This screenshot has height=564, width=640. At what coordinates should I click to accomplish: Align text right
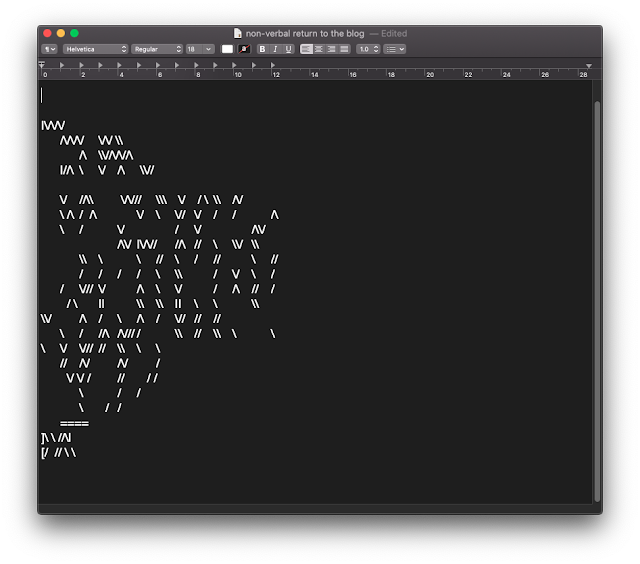[x=331, y=49]
